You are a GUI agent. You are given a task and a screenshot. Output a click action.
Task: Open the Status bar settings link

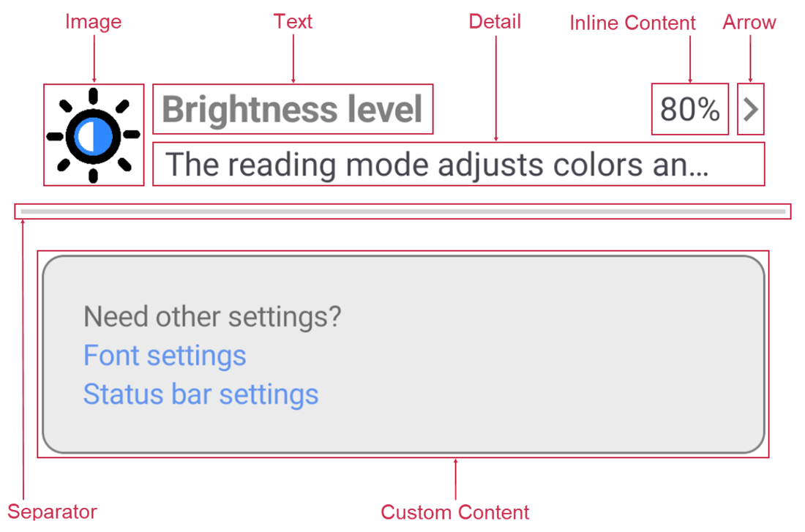click(x=201, y=394)
